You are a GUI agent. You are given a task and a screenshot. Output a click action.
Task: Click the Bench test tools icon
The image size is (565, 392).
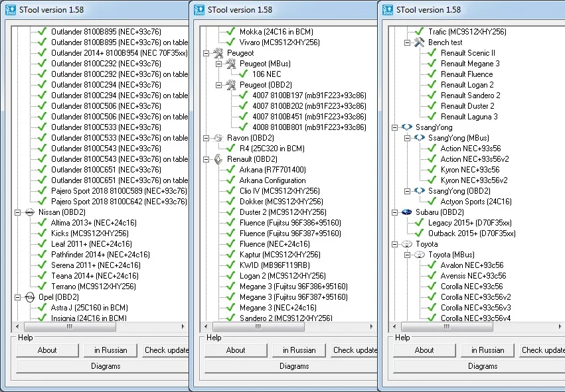point(419,42)
